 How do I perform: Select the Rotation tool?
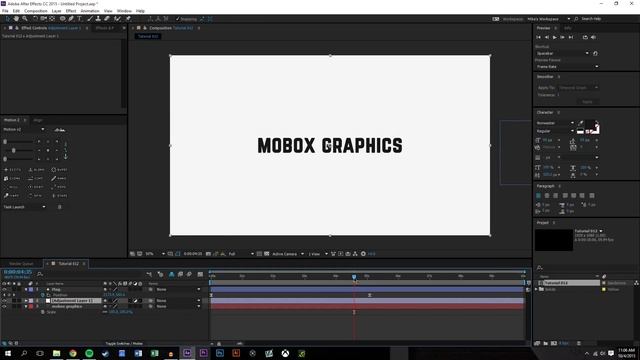(x=35, y=19)
